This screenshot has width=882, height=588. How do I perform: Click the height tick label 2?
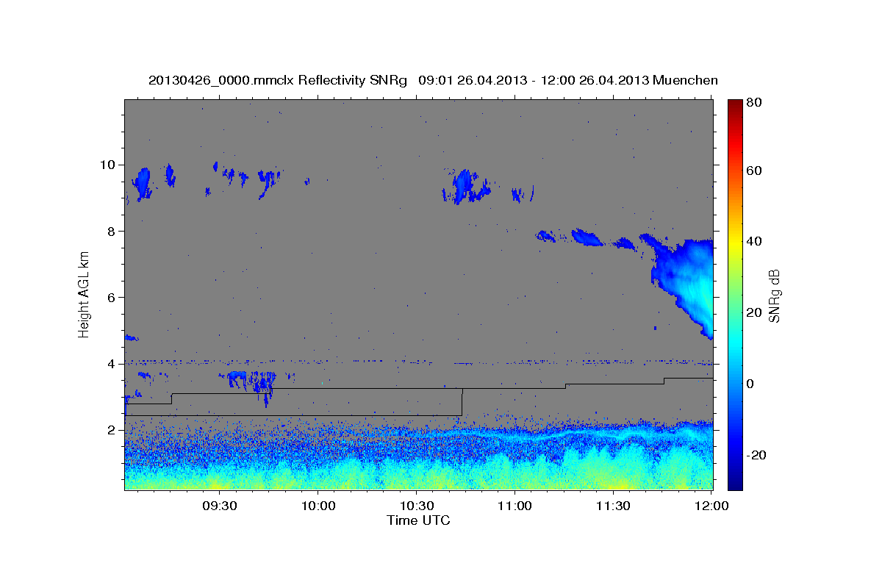click(x=112, y=429)
